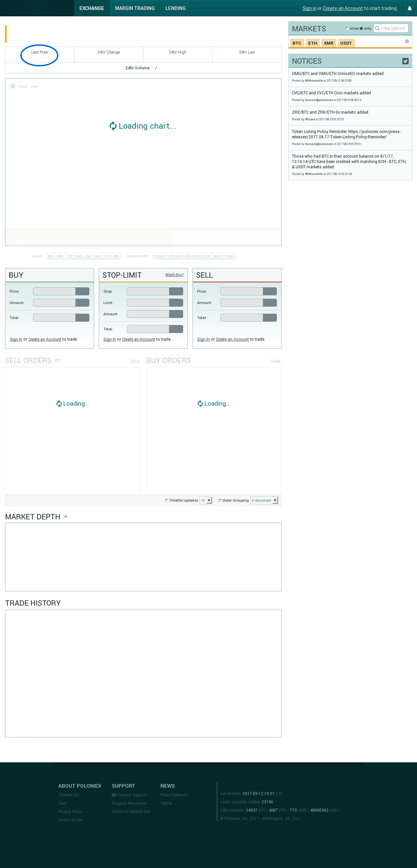This screenshot has width=417, height=868.
Task: Set chart zoom to 4d
Action: coord(79,256)
